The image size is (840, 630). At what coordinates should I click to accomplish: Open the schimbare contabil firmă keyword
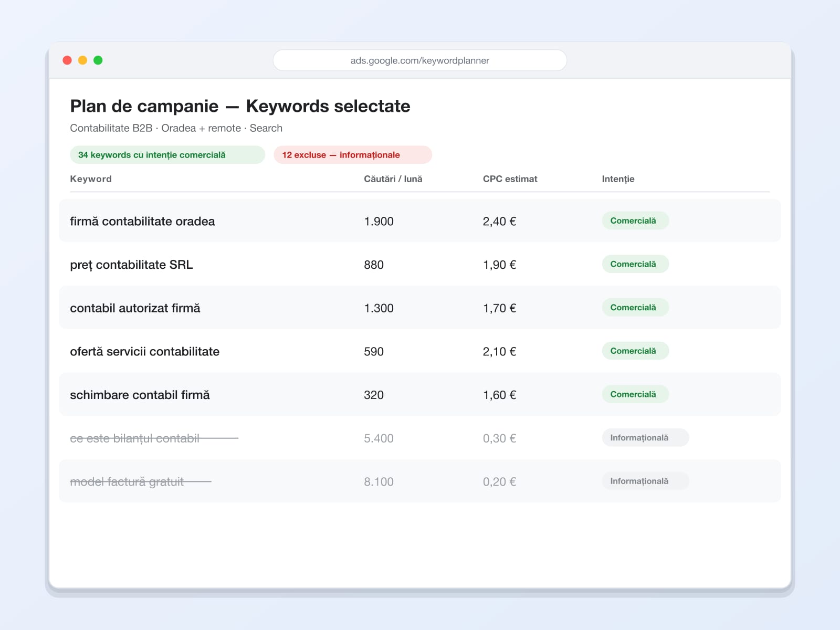(x=140, y=395)
